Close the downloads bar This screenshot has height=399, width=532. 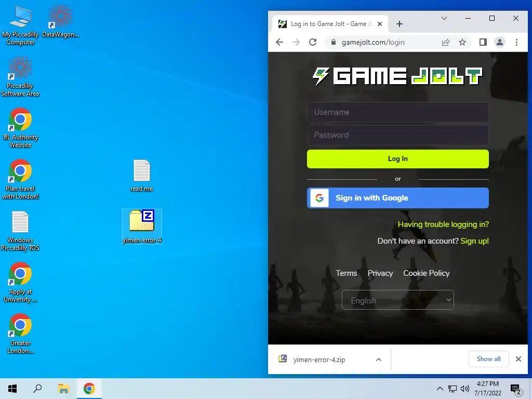pos(518,359)
